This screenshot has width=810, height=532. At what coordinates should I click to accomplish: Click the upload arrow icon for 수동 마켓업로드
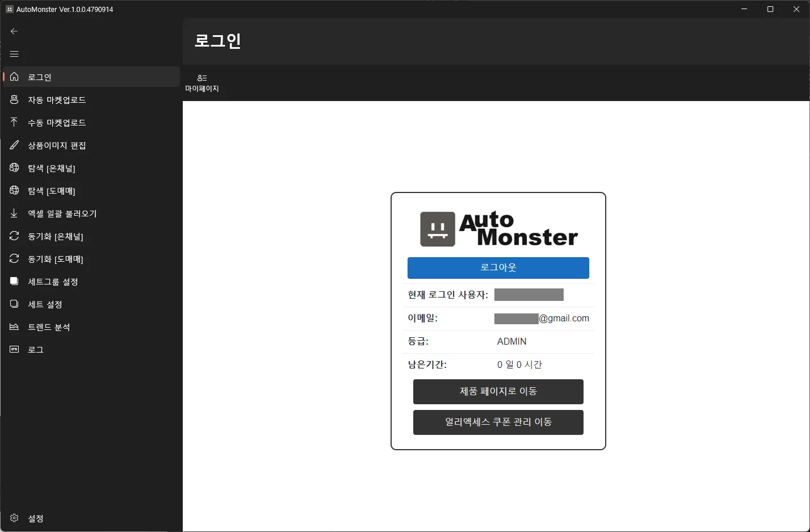click(14, 122)
